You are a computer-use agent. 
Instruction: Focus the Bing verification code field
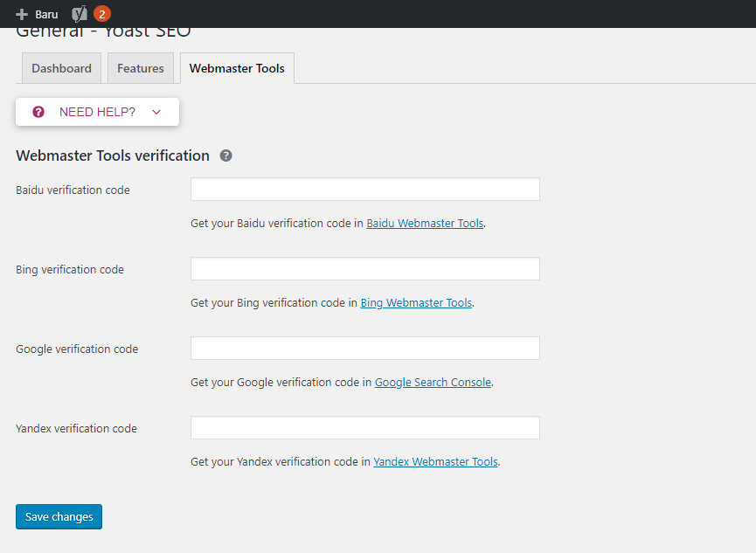(365, 268)
